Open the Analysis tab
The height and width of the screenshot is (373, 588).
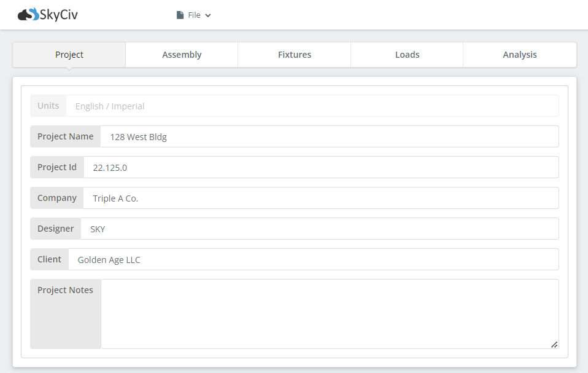(519, 55)
